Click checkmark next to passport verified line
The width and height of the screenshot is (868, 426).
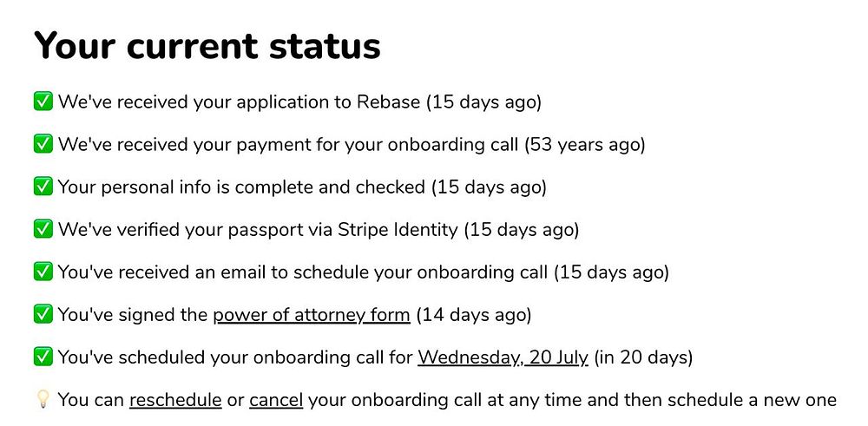(43, 229)
